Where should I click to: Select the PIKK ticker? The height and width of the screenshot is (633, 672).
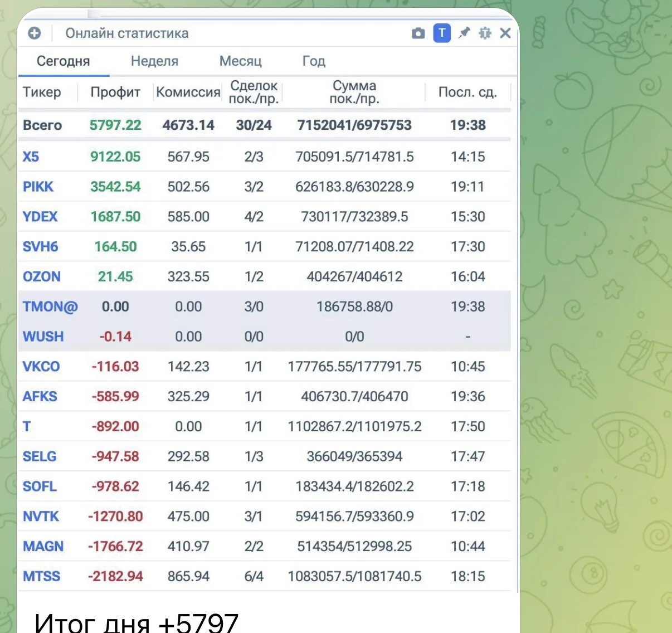[x=38, y=187]
